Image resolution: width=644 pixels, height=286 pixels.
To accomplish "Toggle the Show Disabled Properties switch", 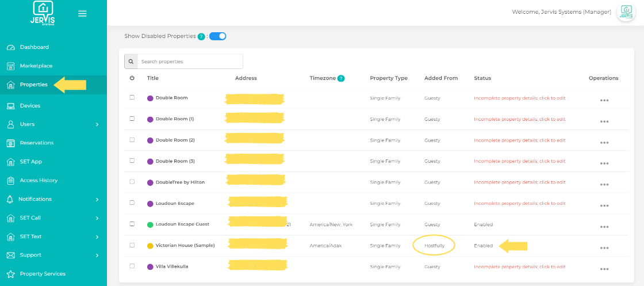I will 218,36.
